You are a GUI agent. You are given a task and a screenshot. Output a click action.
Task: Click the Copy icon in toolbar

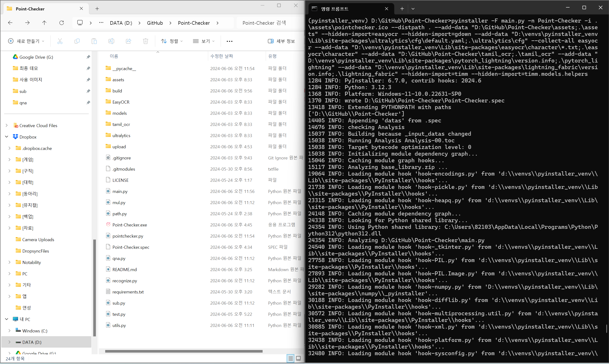[x=77, y=41]
